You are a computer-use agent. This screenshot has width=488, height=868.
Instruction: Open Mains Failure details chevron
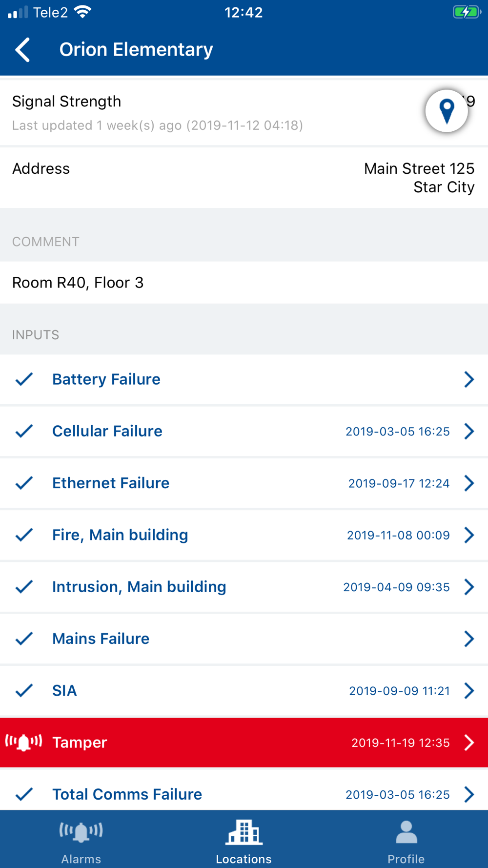tap(469, 639)
